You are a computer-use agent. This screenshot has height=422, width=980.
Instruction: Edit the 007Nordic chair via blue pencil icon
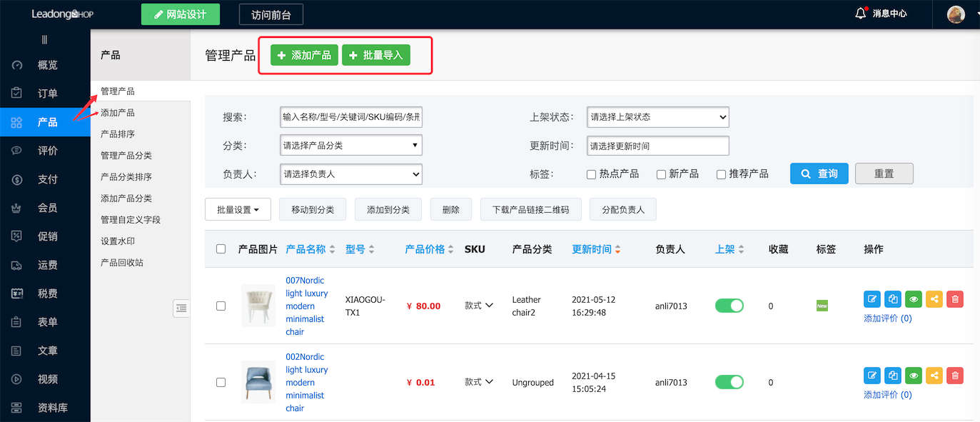[872, 299]
